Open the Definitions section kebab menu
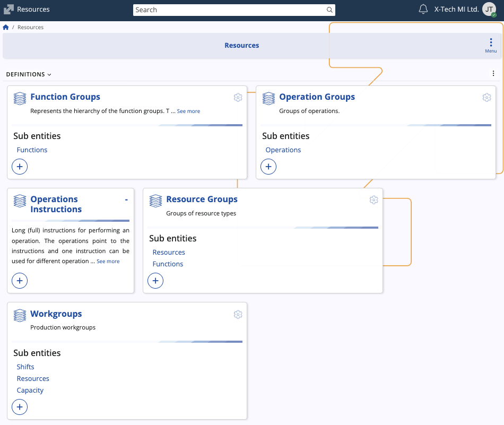Viewport: 504px width, 425px height. click(x=493, y=74)
